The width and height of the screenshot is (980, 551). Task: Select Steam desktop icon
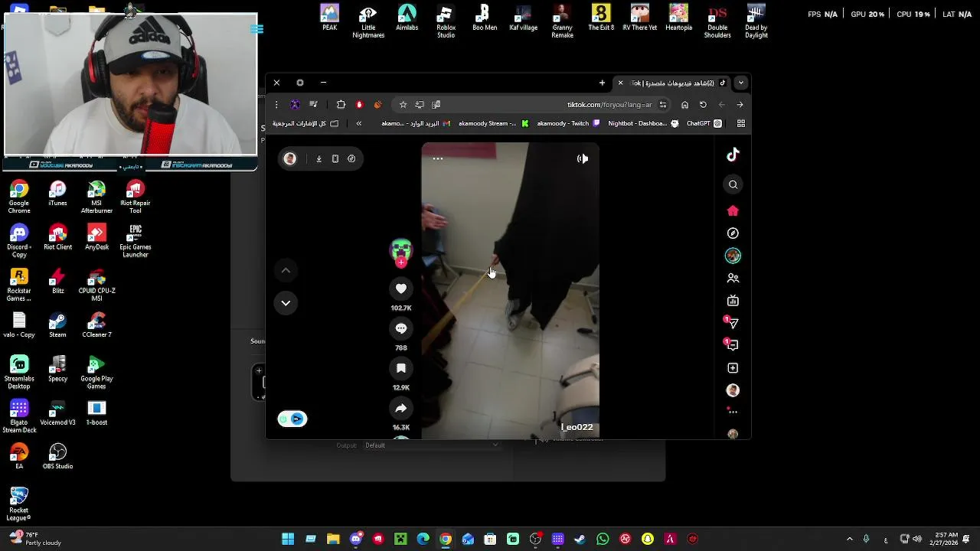(x=57, y=324)
